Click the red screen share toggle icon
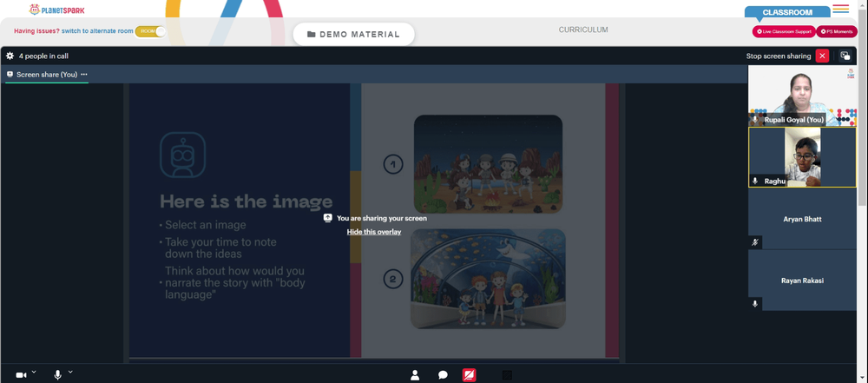The image size is (868, 383). 469,375
